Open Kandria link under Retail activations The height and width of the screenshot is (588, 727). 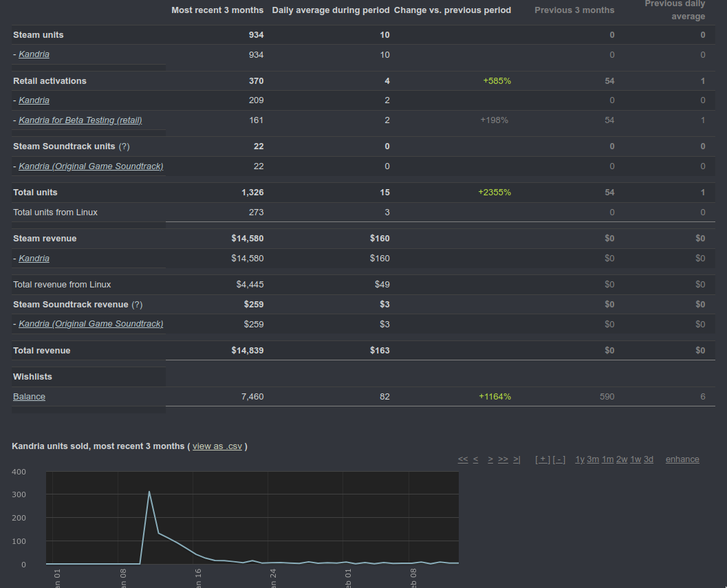click(34, 100)
